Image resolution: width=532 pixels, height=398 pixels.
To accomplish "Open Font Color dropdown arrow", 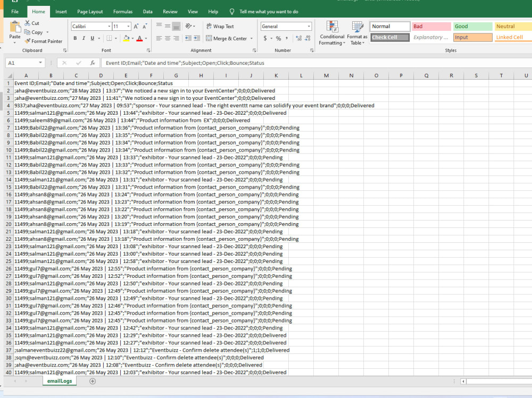I will [x=146, y=39].
